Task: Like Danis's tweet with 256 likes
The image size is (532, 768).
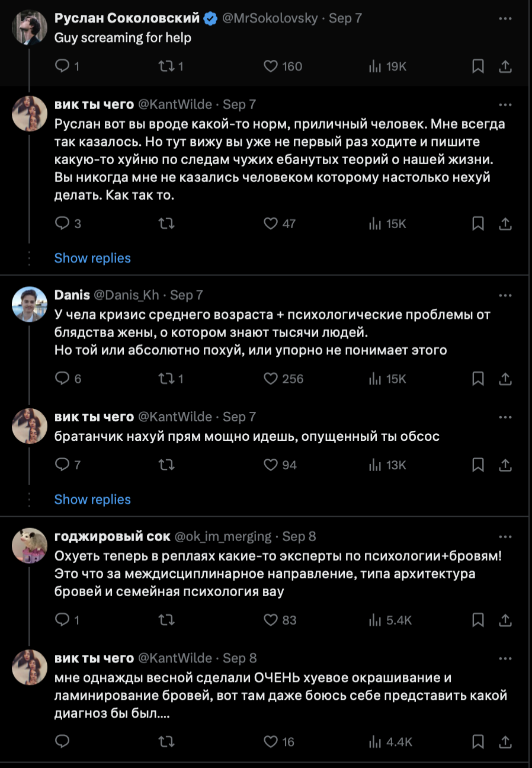Action: coord(271,379)
